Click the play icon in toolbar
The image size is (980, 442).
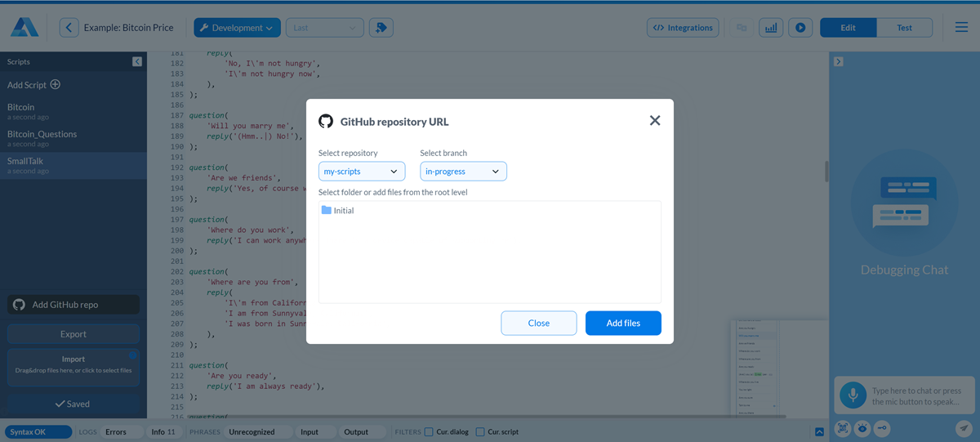click(x=800, y=28)
